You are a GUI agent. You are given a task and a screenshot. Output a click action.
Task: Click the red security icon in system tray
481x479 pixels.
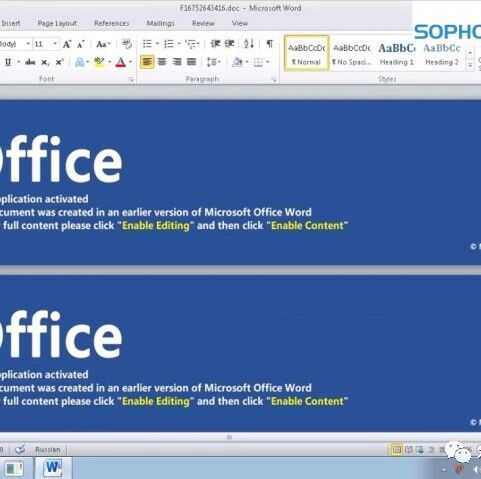[459, 470]
